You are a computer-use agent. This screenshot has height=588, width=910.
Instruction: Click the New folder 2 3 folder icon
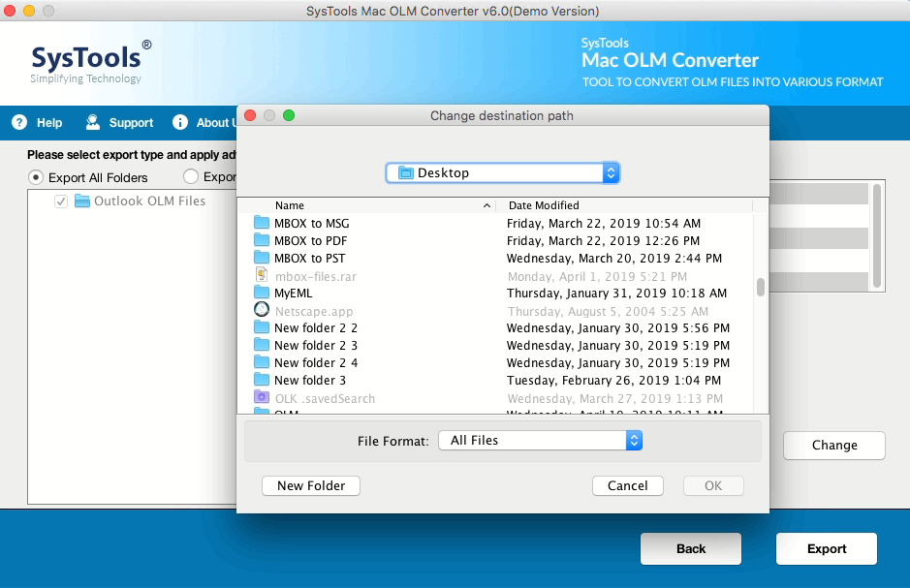(262, 345)
